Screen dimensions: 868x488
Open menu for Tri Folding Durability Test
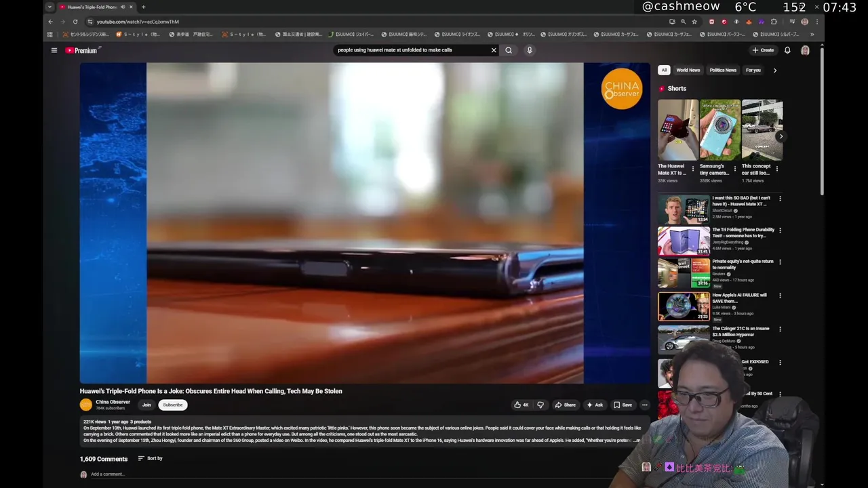(780, 230)
